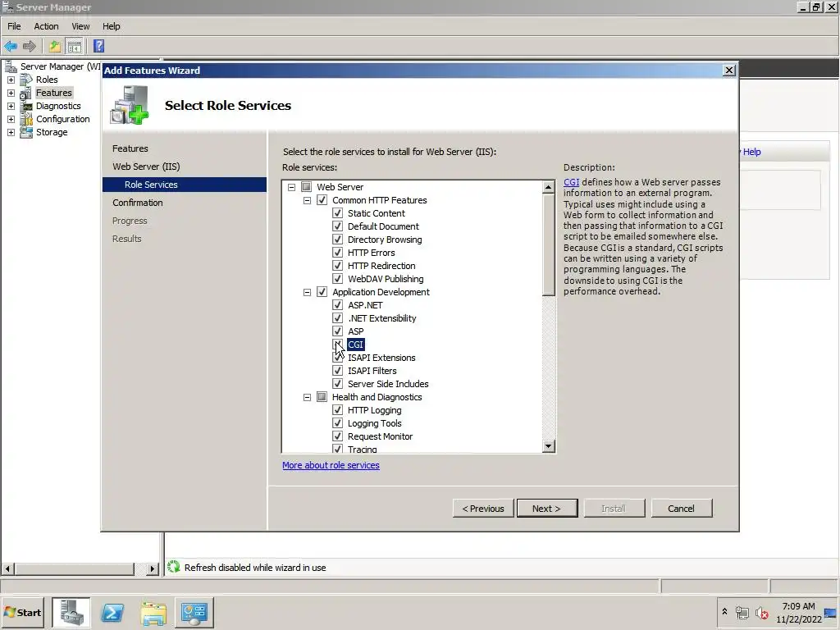Toggle the HTTP Logging checkbox
The image size is (840, 630).
[x=337, y=410]
